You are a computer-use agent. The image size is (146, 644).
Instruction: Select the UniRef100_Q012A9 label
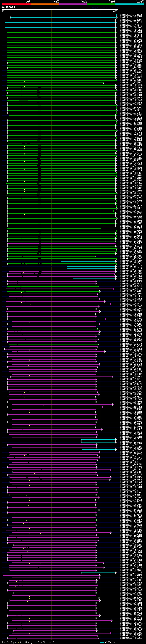pyautogui.click(x=131, y=27)
